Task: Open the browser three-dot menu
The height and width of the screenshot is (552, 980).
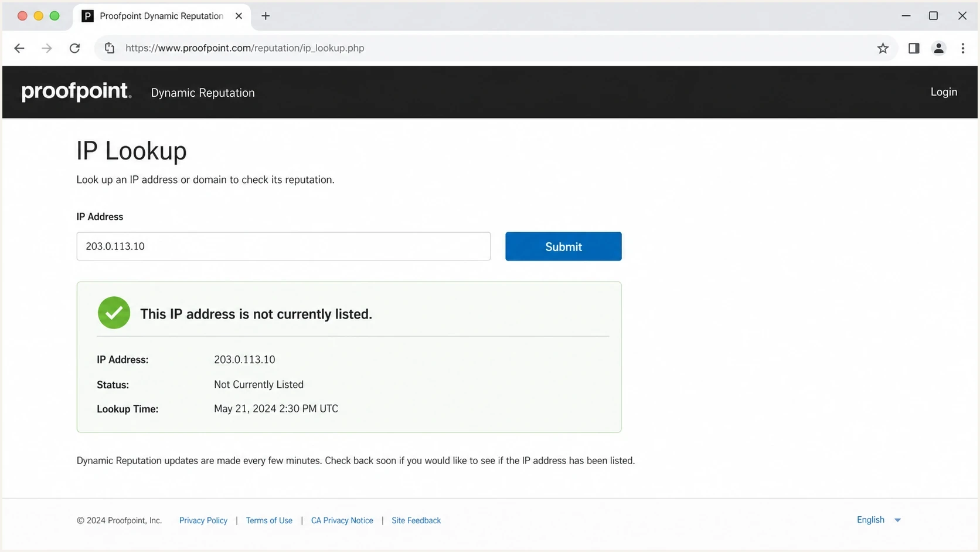Action: coord(963,48)
